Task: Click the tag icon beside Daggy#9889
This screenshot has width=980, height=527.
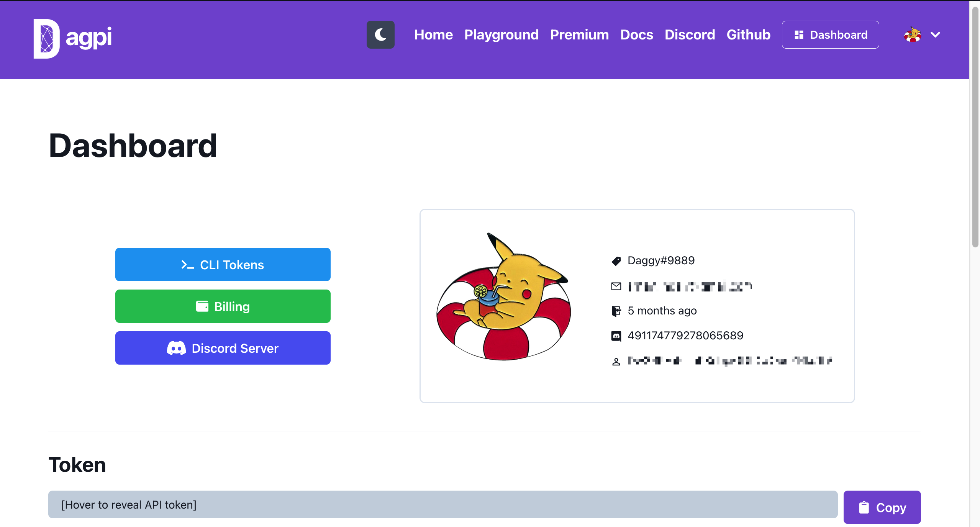Action: [x=616, y=261]
